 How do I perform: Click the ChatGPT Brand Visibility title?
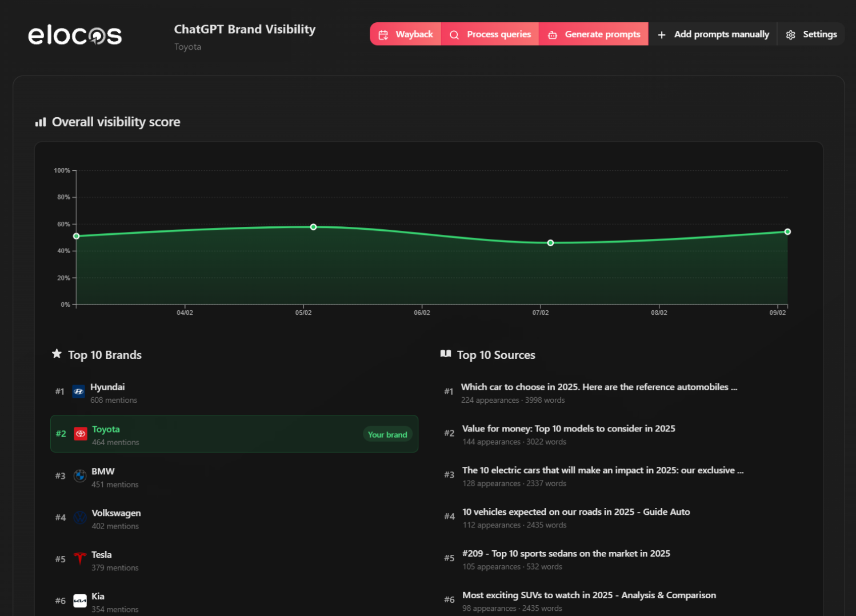pyautogui.click(x=245, y=29)
